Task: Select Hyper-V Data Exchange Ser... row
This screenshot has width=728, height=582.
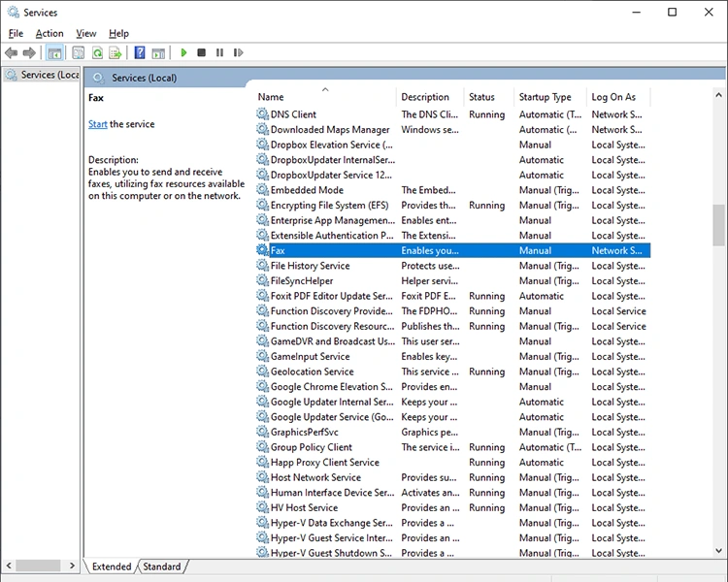Action: point(452,523)
